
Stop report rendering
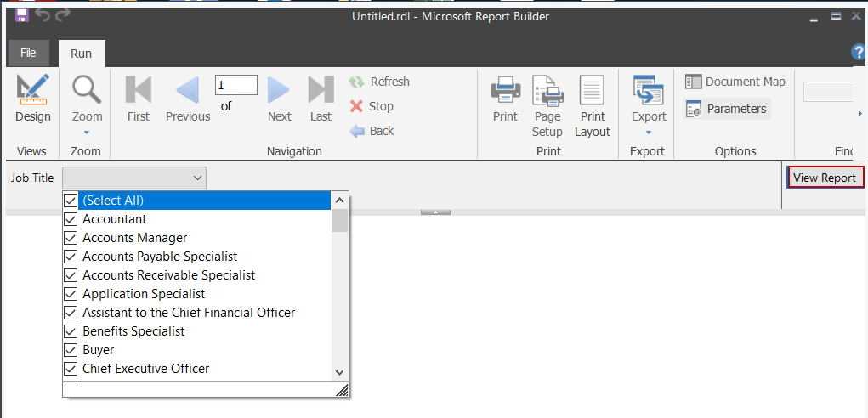tap(372, 106)
